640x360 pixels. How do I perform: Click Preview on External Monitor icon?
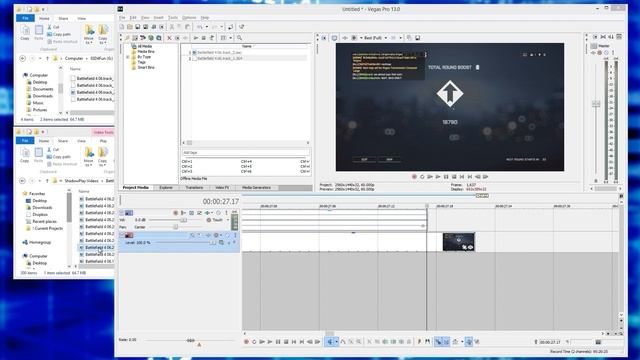click(x=334, y=38)
